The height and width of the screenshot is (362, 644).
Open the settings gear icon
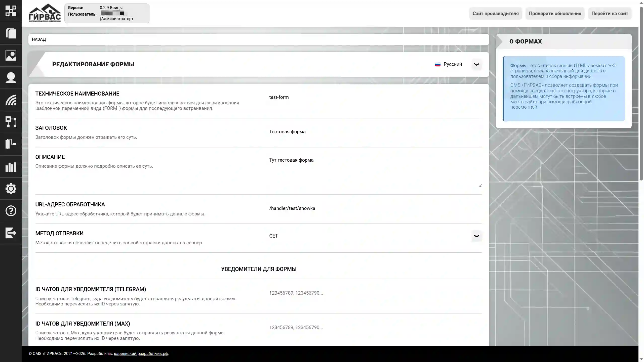tap(11, 189)
